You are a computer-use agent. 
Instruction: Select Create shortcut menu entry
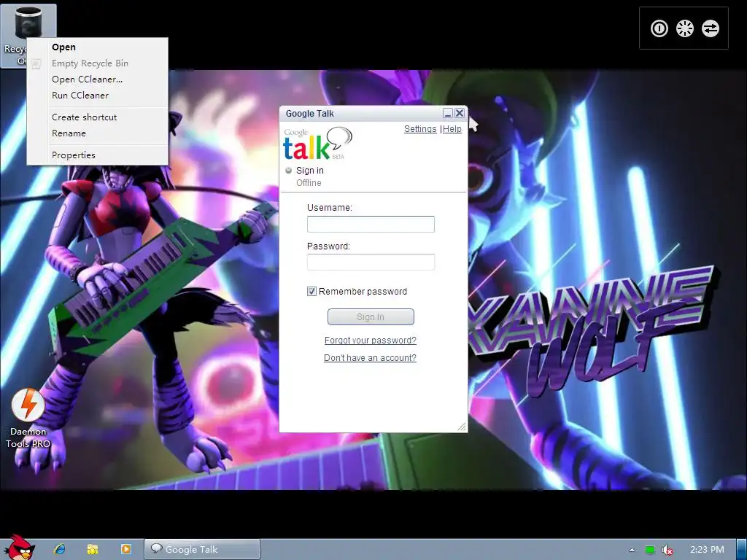97,117
